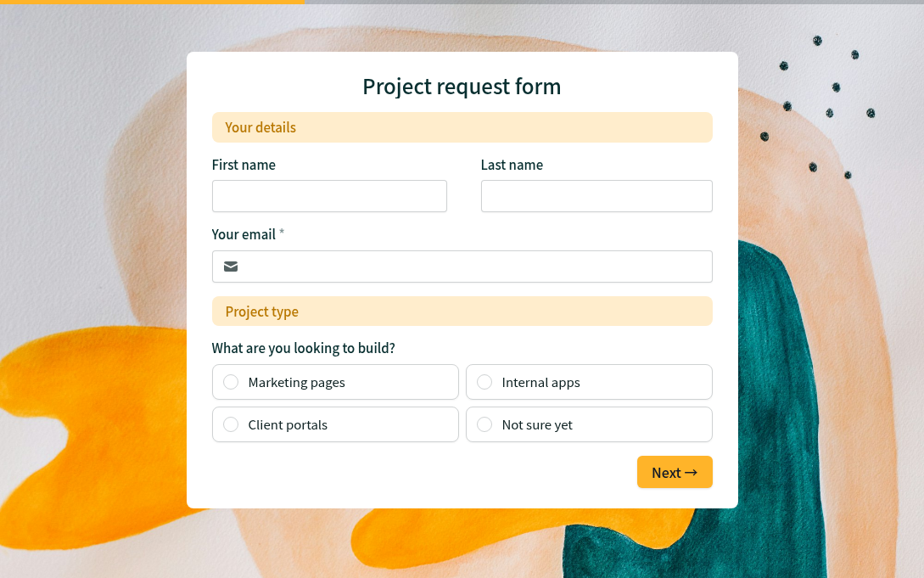Focus the Last name text box
Viewport: 924px width, 578px height.
point(596,196)
